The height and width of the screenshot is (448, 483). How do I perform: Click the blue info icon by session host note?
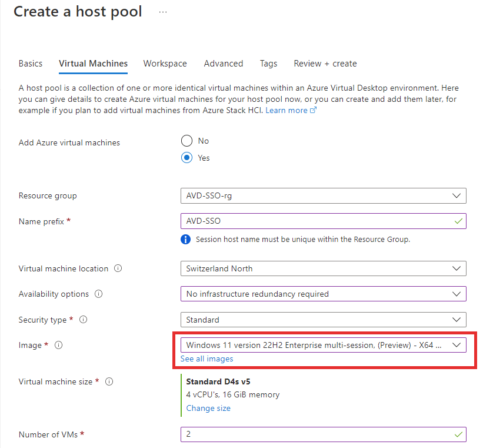pos(185,239)
